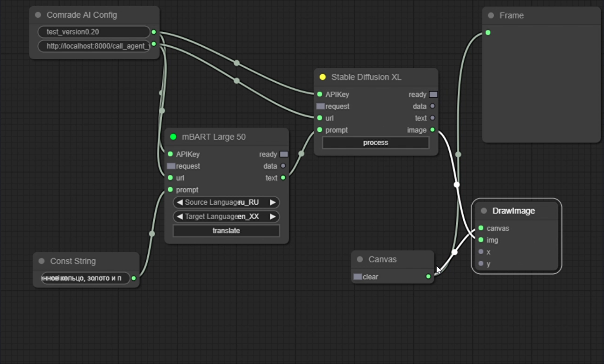Image resolution: width=604 pixels, height=364 pixels.
Task: Click the right arrow on Target Language en_XX
Action: click(x=273, y=216)
